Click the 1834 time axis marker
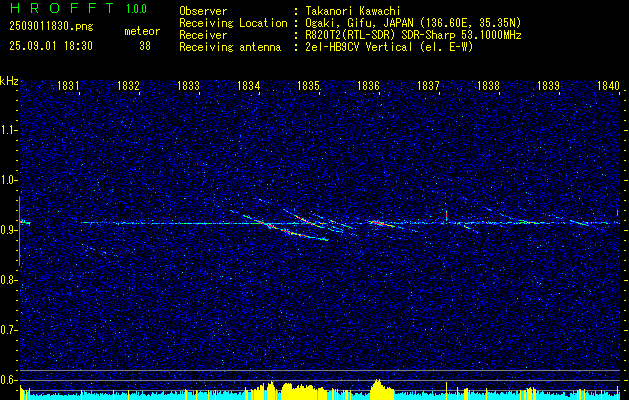Image resolution: width=629 pixels, height=400 pixels. coord(248,86)
